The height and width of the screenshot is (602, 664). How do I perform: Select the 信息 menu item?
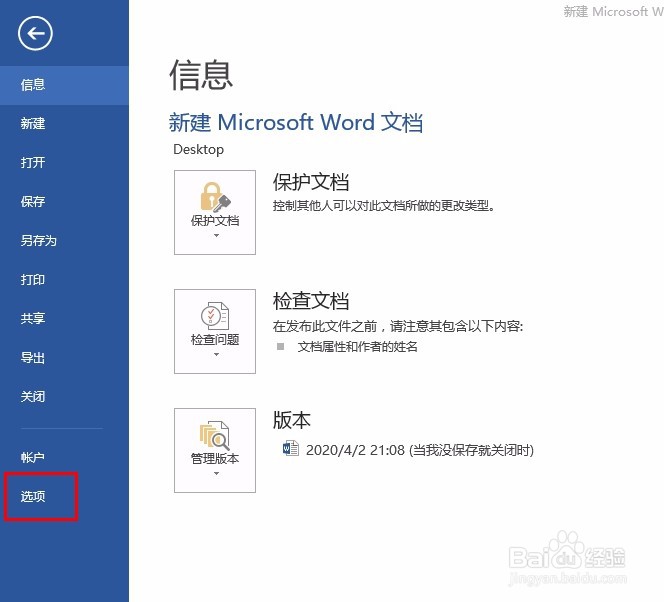64,85
